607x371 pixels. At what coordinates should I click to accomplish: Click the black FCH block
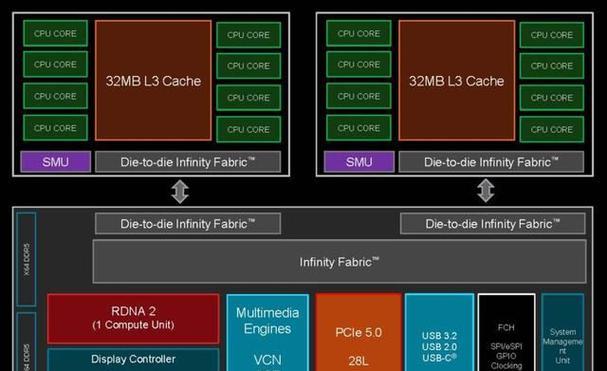[x=506, y=333]
